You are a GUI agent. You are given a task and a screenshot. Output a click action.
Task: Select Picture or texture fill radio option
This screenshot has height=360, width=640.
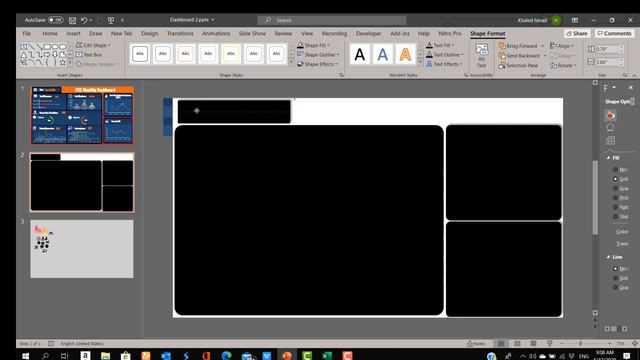pos(616,198)
